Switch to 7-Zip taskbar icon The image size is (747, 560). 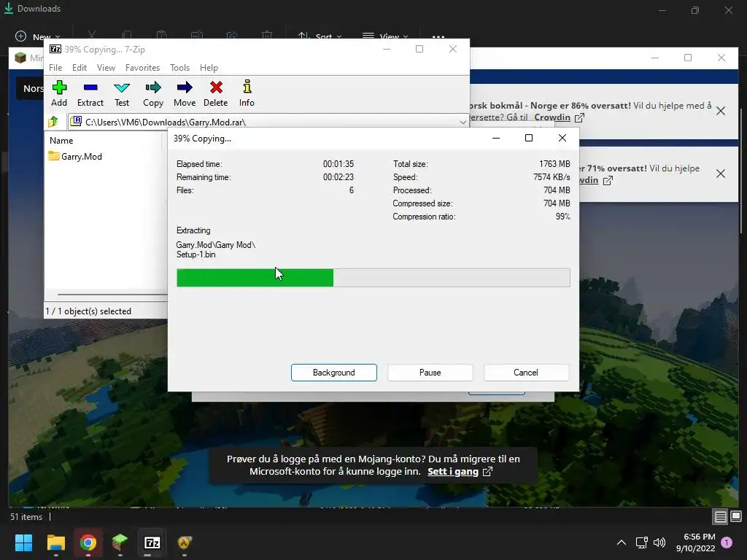coord(152,542)
